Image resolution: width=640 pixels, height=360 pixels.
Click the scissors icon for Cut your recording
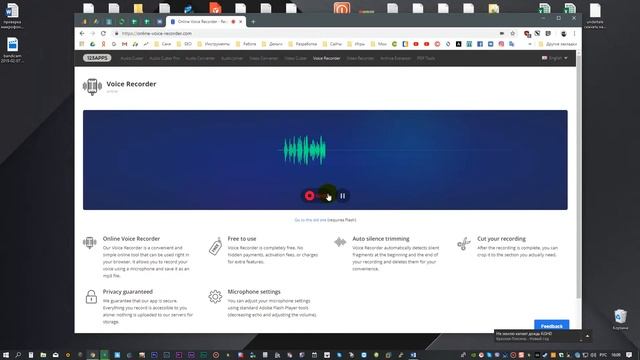(464, 244)
